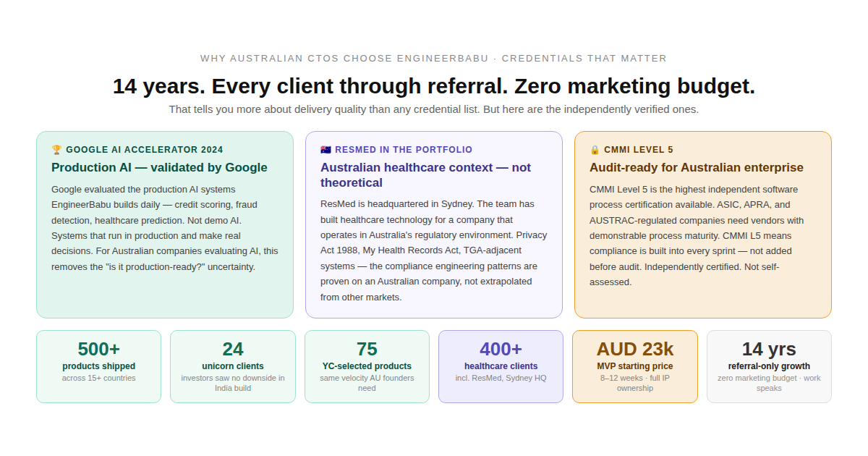Click caption "investors saw no downside in India build"
The image size is (868, 456).
click(x=233, y=383)
